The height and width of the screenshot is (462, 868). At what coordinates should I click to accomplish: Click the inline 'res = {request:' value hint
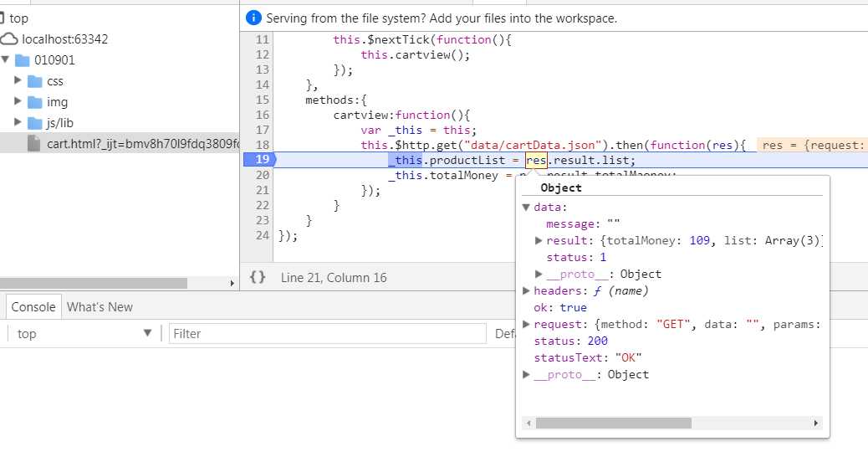[x=812, y=145]
